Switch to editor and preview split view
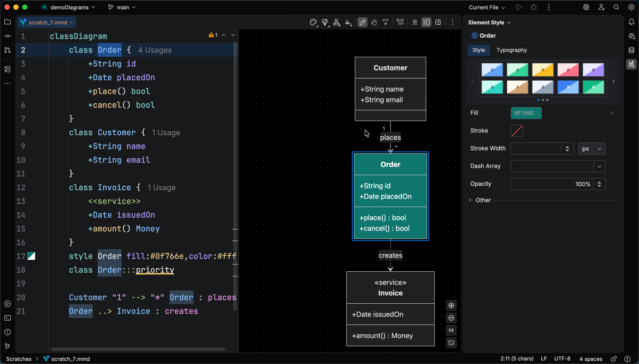Screen dimensions: 639x364 pos(426,22)
